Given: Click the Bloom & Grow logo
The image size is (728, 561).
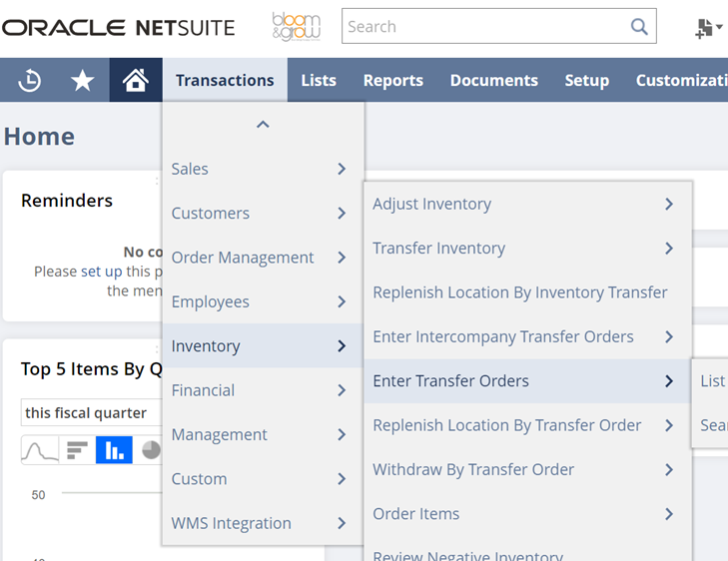Looking at the screenshot, I should (x=296, y=27).
